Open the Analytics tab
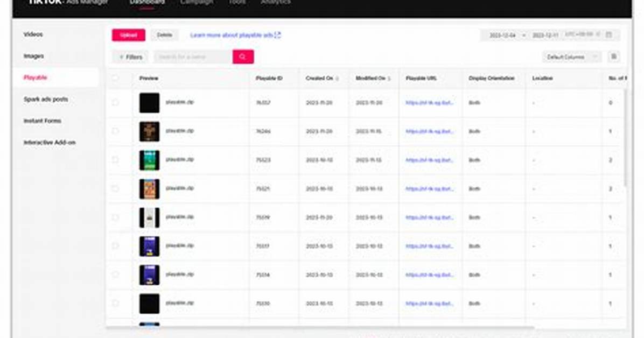Image resolution: width=644 pixels, height=338 pixels. click(276, 3)
